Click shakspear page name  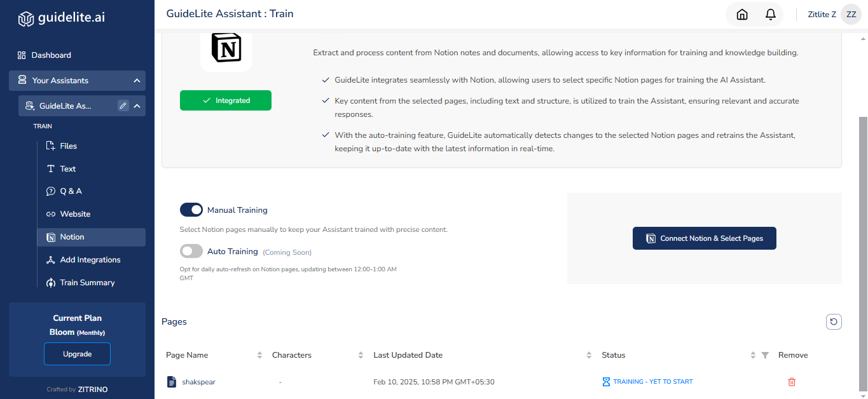click(x=198, y=382)
